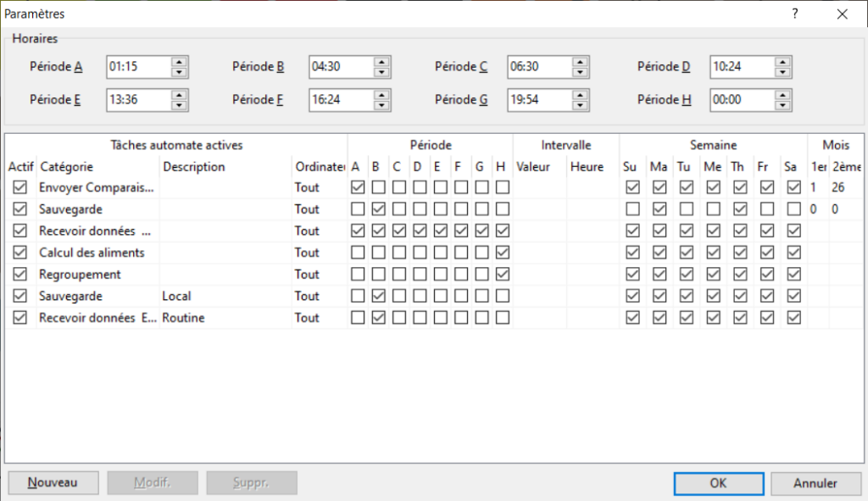Decrease Période B time with down arrow

[x=382, y=72]
